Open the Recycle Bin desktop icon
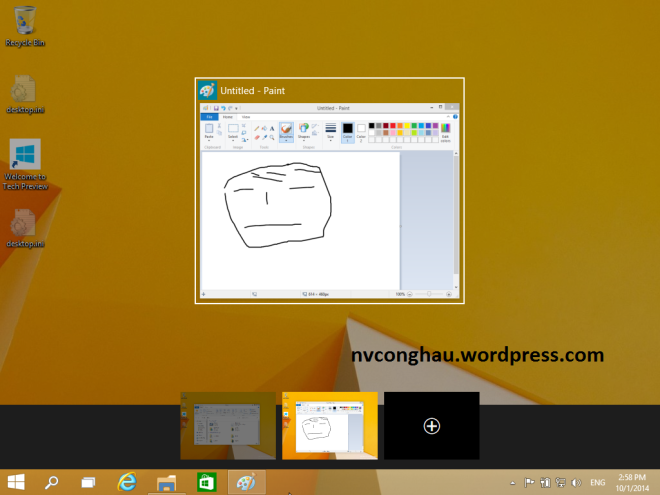The width and height of the screenshot is (660, 495). pyautogui.click(x=25, y=26)
